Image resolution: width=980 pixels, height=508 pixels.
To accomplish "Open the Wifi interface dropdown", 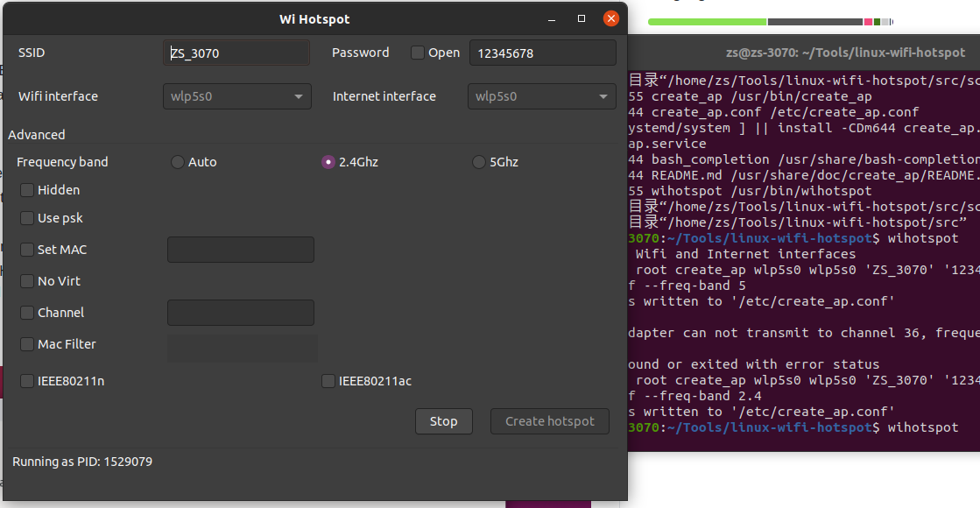I will pyautogui.click(x=236, y=96).
